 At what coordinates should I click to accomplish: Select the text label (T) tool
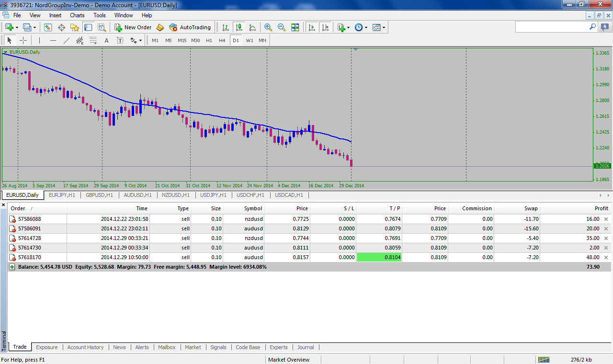coord(120,40)
